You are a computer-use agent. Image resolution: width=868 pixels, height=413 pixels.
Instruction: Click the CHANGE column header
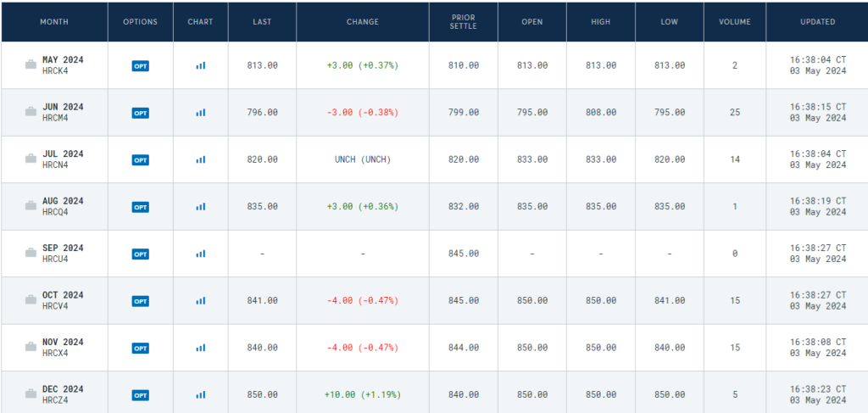click(363, 22)
